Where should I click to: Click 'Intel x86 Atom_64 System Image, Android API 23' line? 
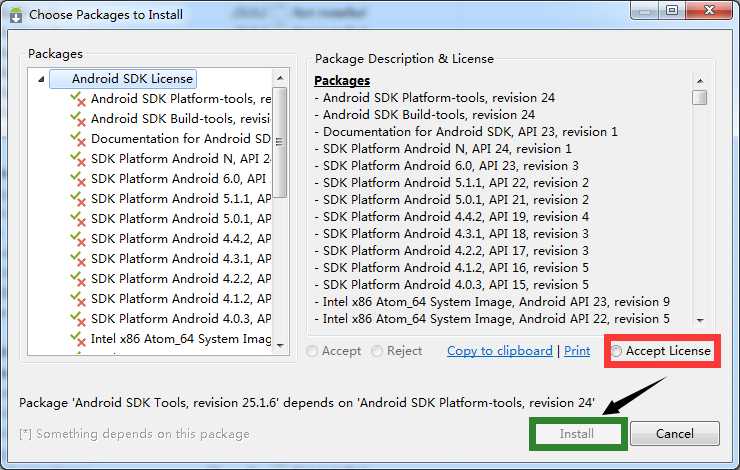[492, 302]
